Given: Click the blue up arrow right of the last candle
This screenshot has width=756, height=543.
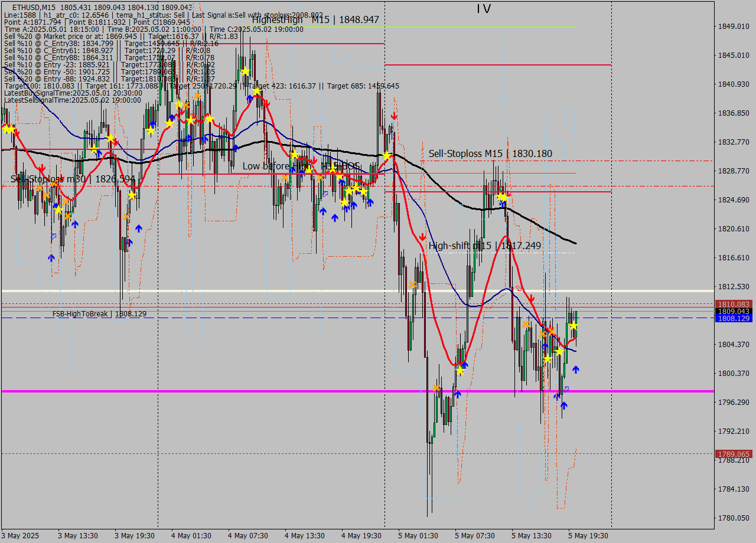Looking at the screenshot, I should tap(576, 369).
